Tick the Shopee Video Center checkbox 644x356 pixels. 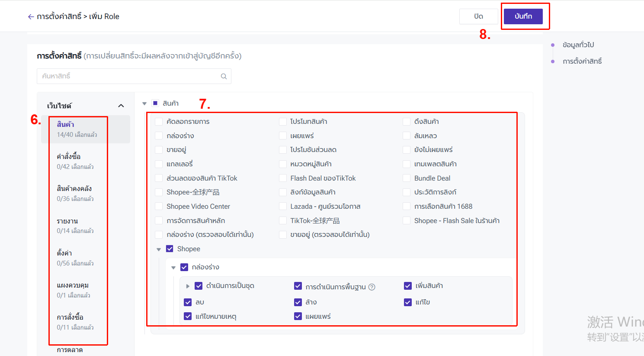[x=159, y=207]
